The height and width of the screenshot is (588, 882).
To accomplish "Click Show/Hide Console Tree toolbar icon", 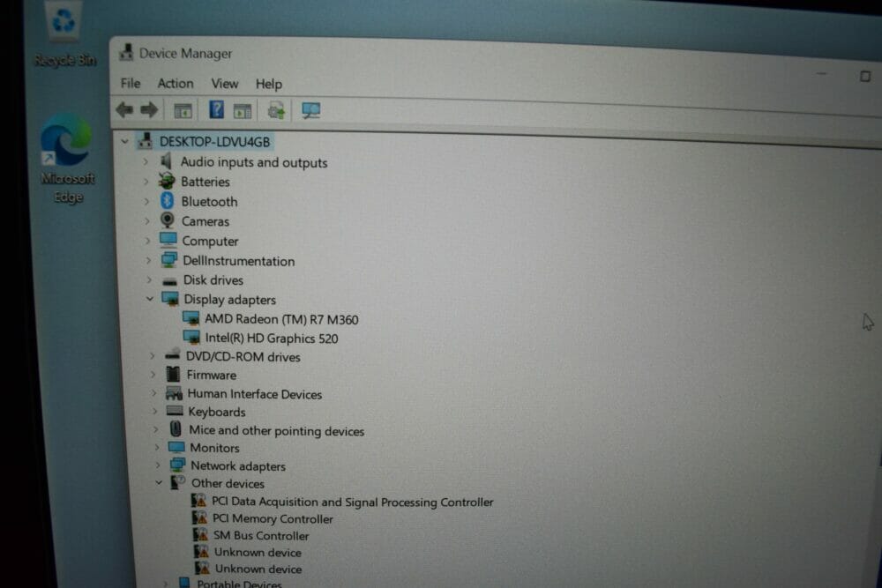I will click(x=183, y=111).
